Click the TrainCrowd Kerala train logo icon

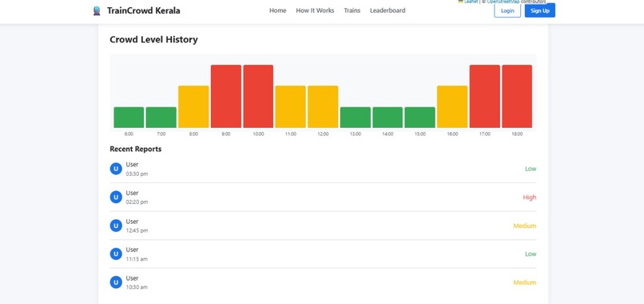click(97, 10)
